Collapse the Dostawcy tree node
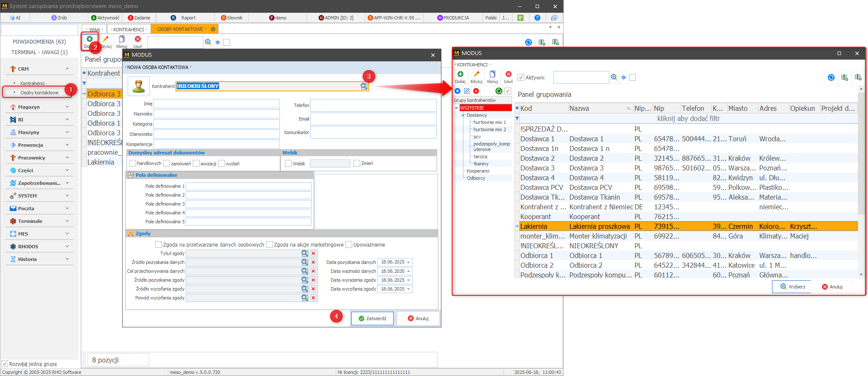The image size is (868, 376). (463, 115)
